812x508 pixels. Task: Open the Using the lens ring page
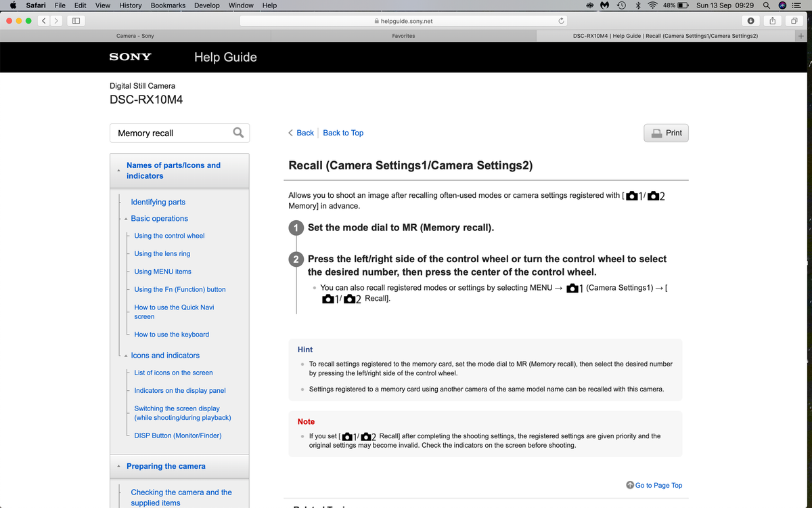coord(161,253)
